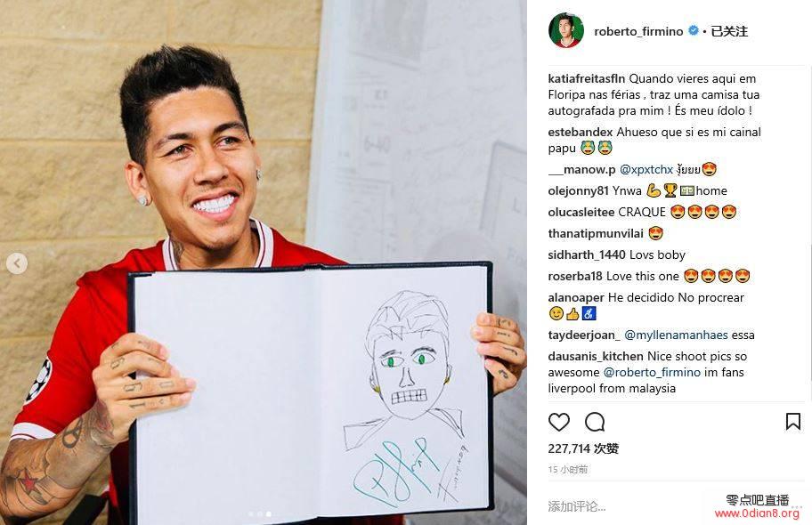The width and height of the screenshot is (812, 525).
Task: Open comments with the speech bubble icon
Action: pyautogui.click(x=595, y=422)
